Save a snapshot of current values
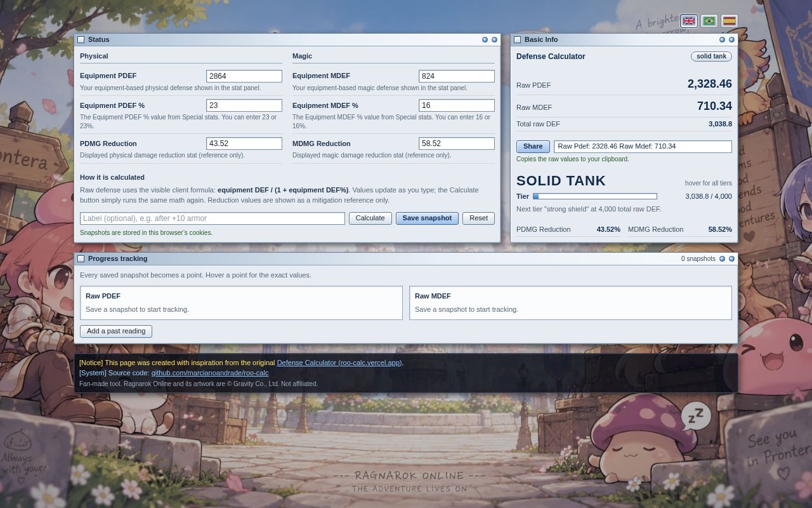 (427, 218)
